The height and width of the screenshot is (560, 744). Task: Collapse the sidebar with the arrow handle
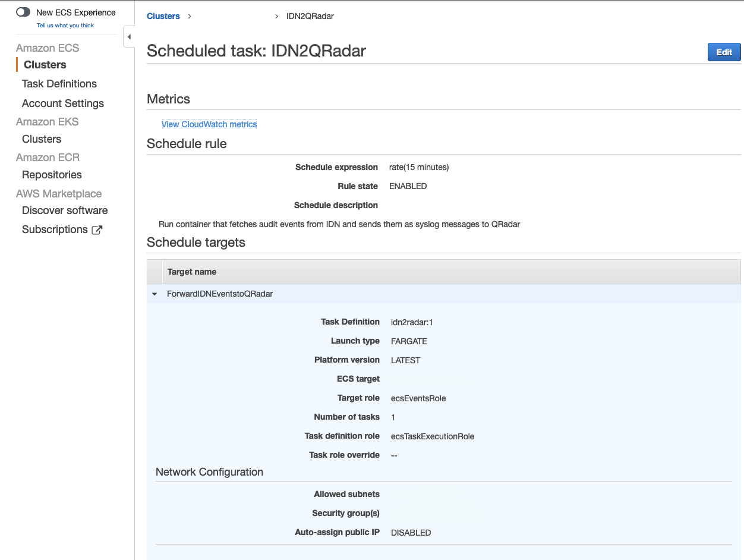129,37
